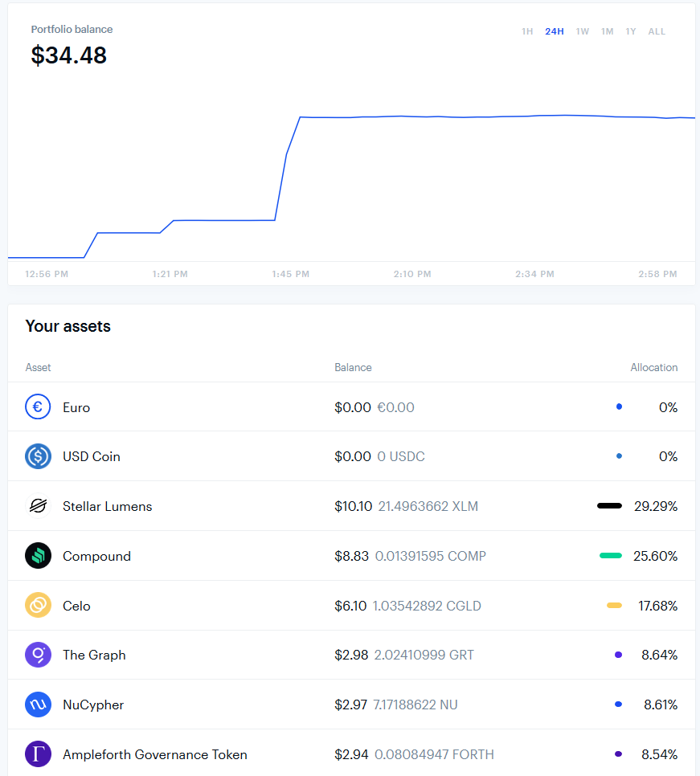700x776 pixels.
Task: Click the portfolio chart line near 2:10 PM
Action: tap(412, 116)
